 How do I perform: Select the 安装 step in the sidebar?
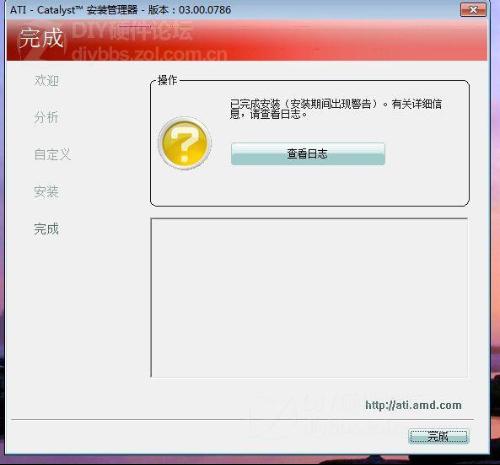pyautogui.click(x=46, y=192)
